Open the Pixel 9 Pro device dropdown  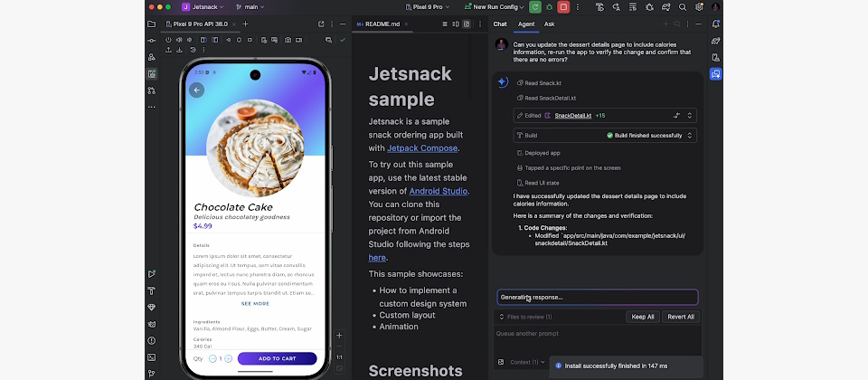tap(428, 6)
